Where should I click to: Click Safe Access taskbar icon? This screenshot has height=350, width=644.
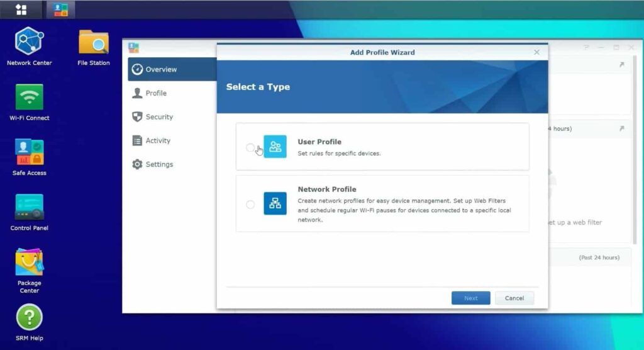tap(60, 9)
